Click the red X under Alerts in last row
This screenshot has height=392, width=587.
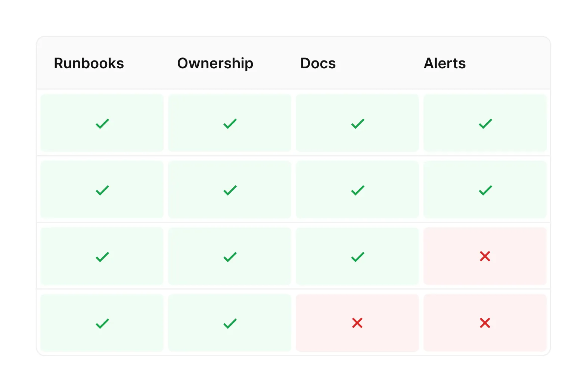click(485, 323)
